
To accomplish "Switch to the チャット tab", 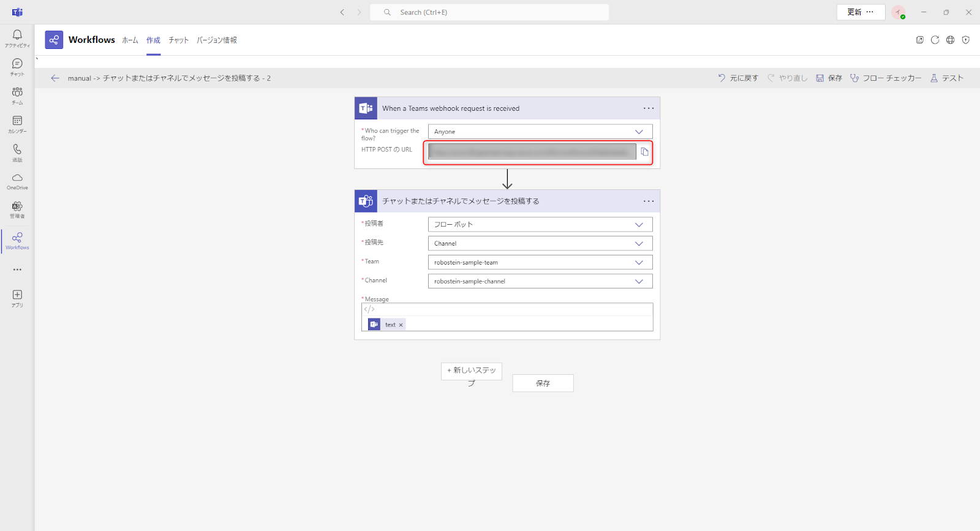I will 178,40.
